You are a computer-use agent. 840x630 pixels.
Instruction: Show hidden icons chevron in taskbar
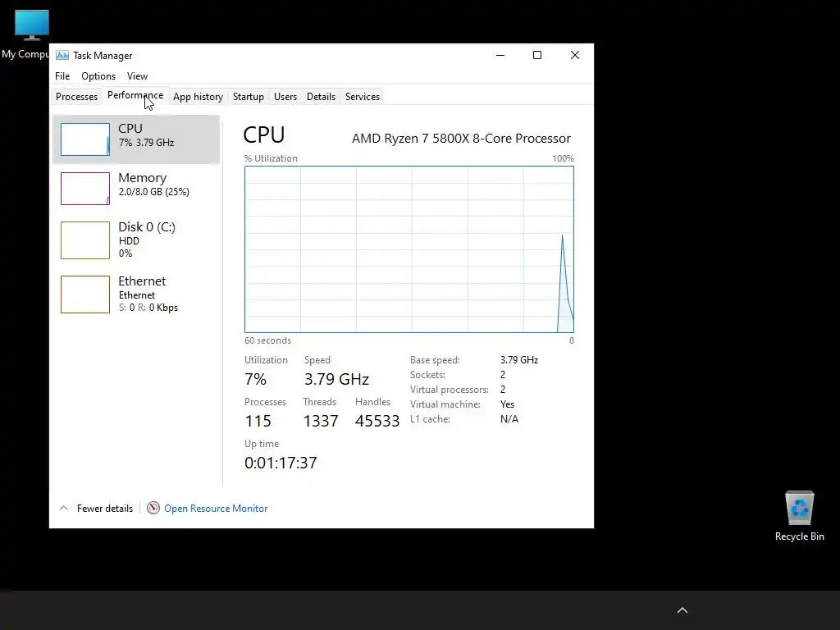[x=682, y=610]
